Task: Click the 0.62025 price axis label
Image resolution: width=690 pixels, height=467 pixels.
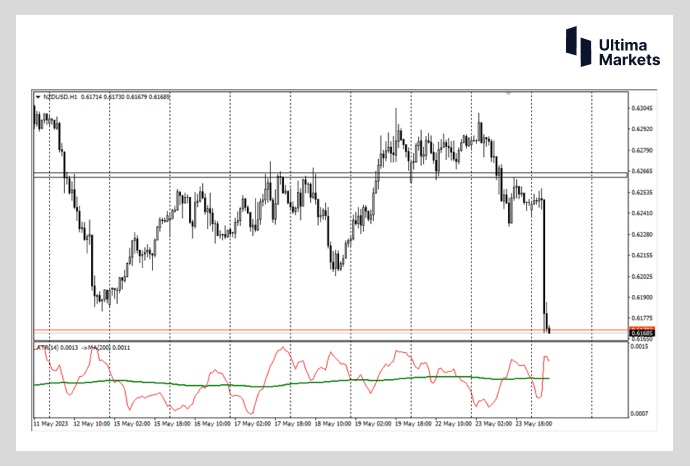Action: pyautogui.click(x=642, y=276)
